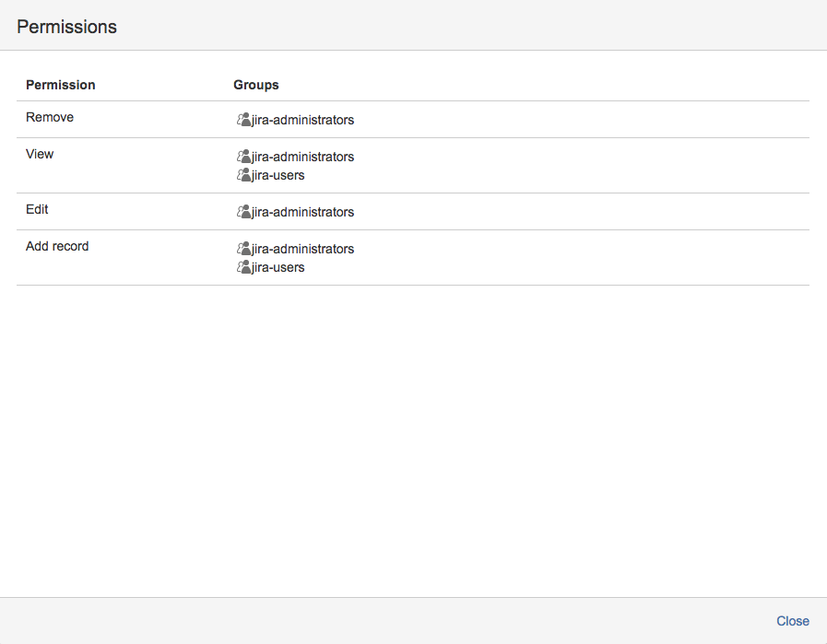Click jira-administrators group icon in View row
The image size is (827, 644).
244,157
